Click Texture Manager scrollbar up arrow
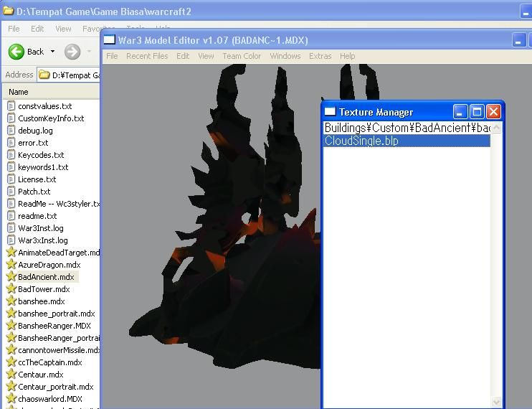This screenshot has height=409, width=532. [496, 128]
